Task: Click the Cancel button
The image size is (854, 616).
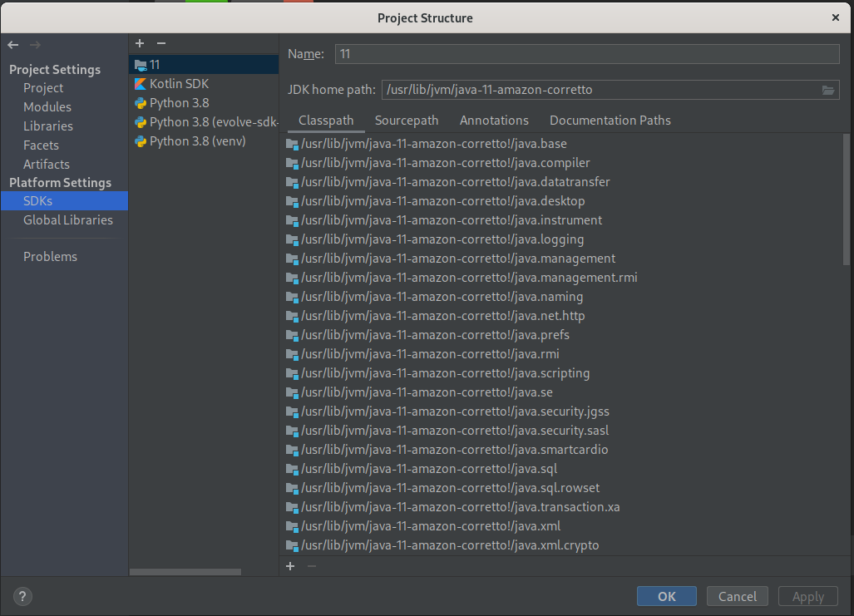Action: 737,596
